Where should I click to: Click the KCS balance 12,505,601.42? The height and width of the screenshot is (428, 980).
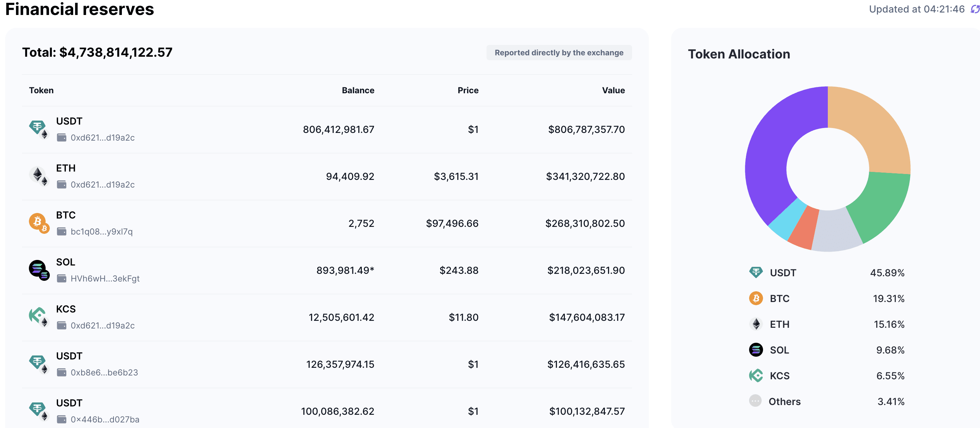[x=341, y=317]
